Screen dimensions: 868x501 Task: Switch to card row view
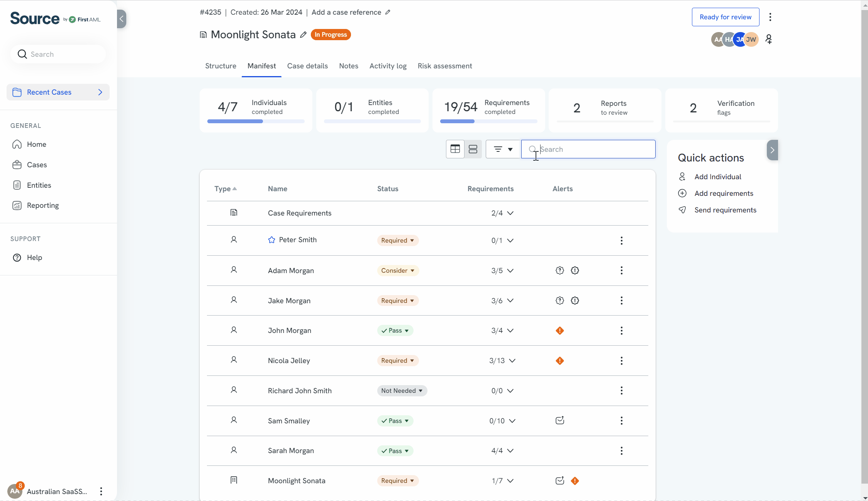473,149
